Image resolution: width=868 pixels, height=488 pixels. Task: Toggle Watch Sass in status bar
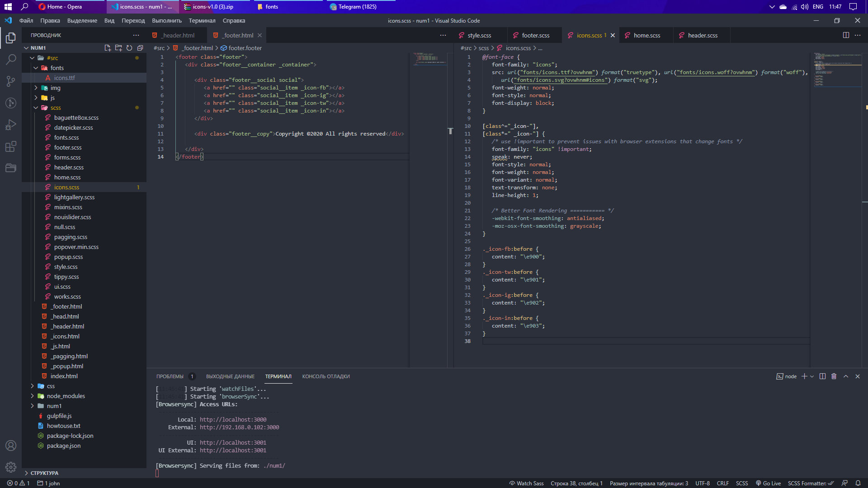(x=526, y=483)
